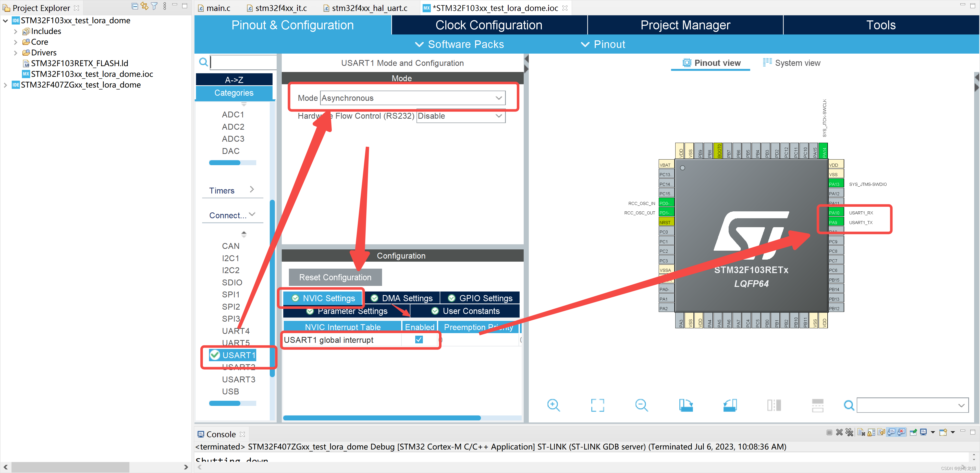Select CAN in the Connectivity list
The image size is (980, 473).
(230, 246)
